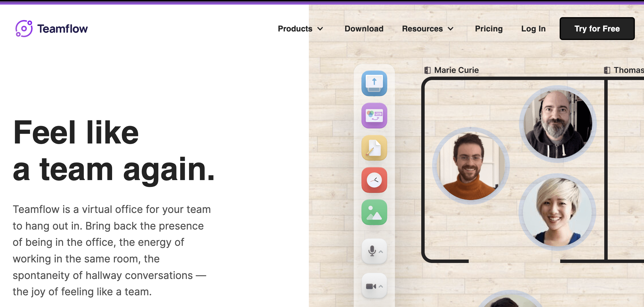The height and width of the screenshot is (307, 644).
Task: Open the Products dropdown menu
Action: coord(301,29)
